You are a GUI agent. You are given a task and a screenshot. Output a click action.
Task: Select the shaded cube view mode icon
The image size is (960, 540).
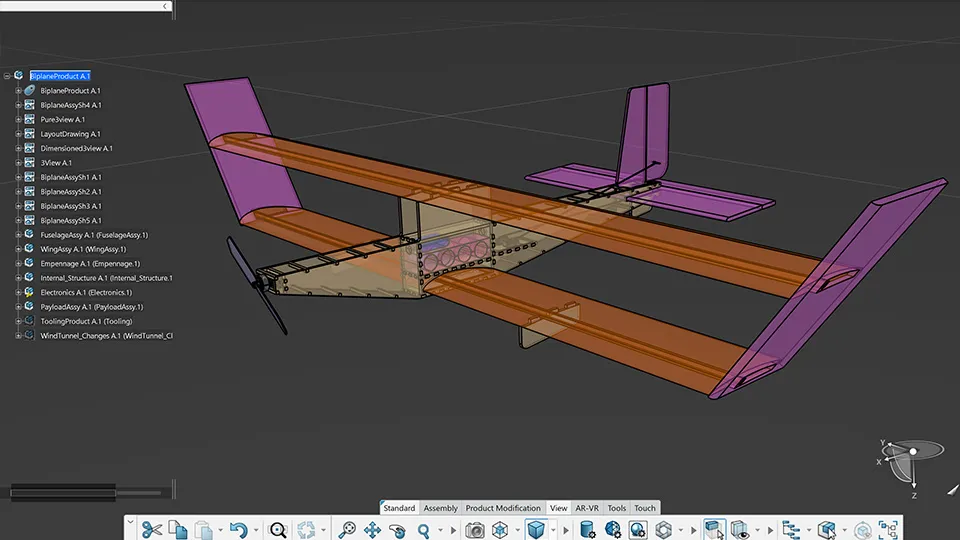point(537,529)
